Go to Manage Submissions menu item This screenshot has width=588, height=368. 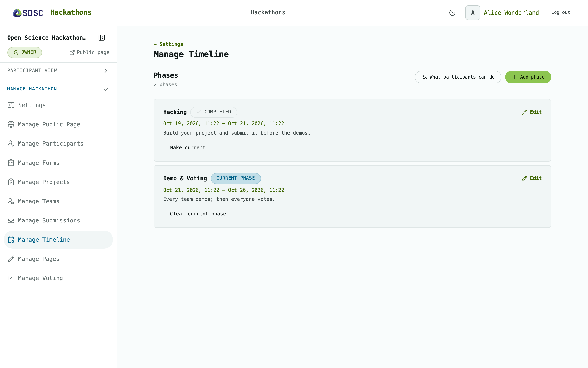pyautogui.click(x=58, y=221)
